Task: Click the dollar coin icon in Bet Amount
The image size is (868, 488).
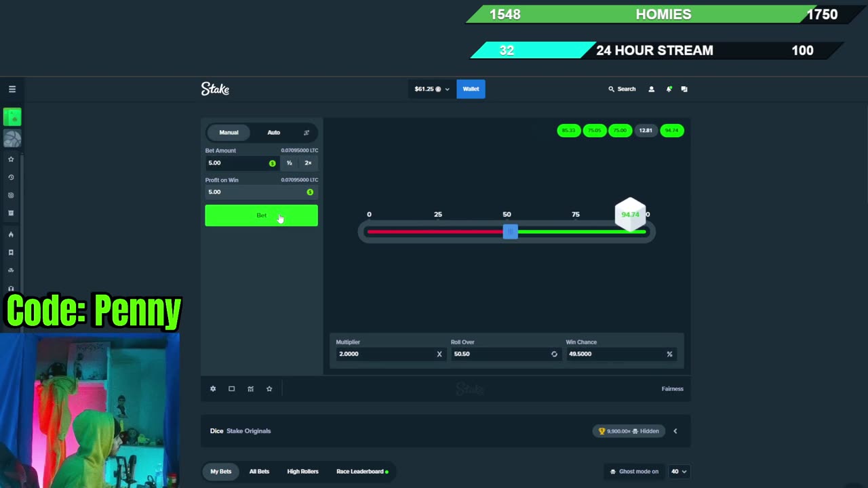Action: pyautogui.click(x=272, y=163)
